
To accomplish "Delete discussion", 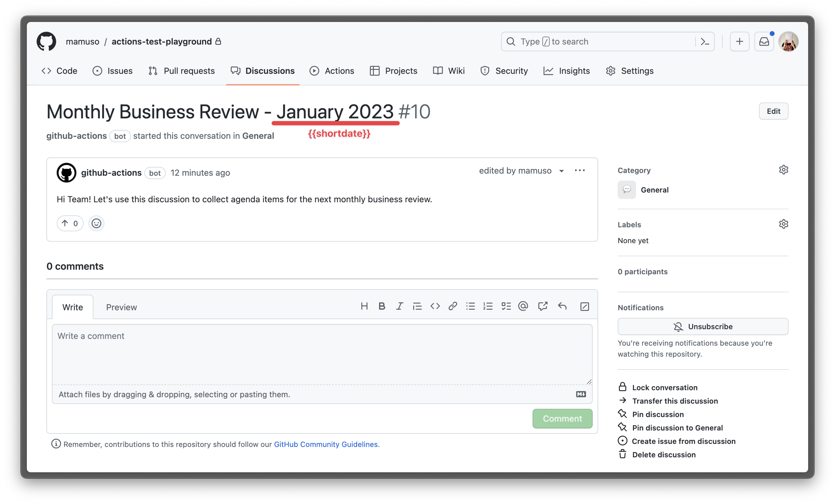I will tap(657, 455).
